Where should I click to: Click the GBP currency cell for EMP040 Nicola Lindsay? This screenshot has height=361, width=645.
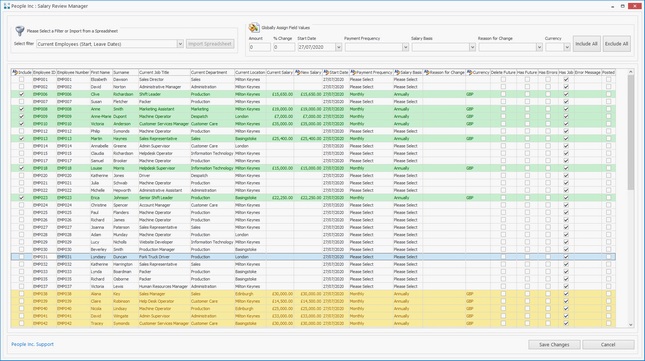coord(478,309)
